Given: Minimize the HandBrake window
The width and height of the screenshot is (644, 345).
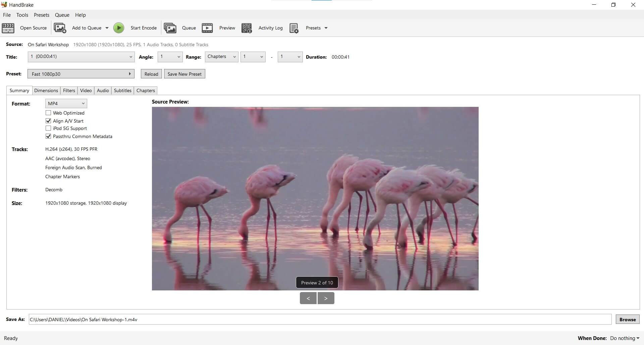Looking at the screenshot, I should coord(594,5).
